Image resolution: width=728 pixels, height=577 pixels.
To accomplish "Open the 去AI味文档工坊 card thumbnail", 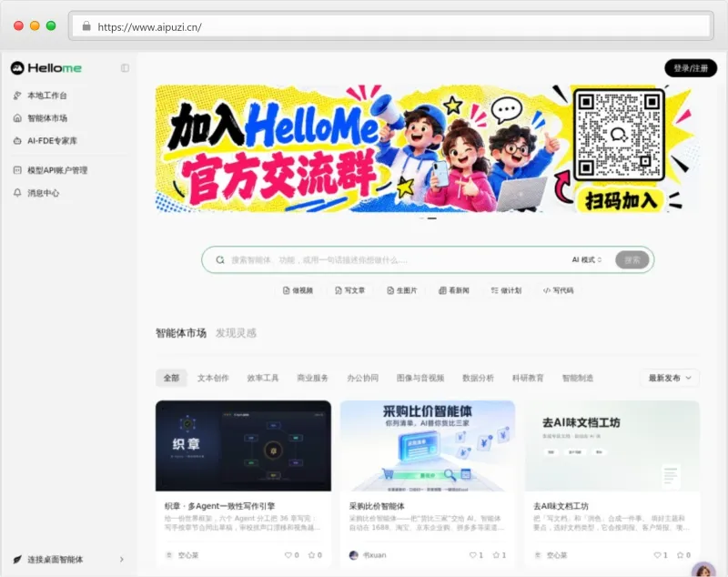I will click(612, 446).
